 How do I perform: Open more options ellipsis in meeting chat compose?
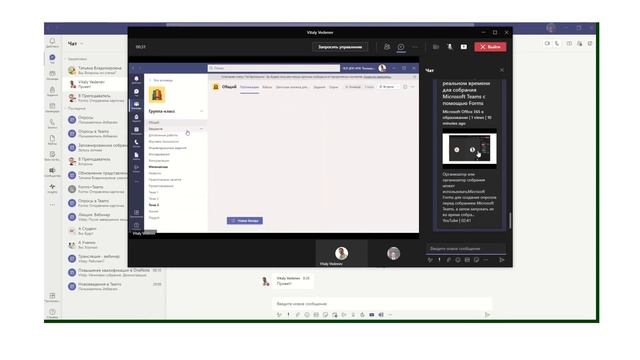[486, 260]
